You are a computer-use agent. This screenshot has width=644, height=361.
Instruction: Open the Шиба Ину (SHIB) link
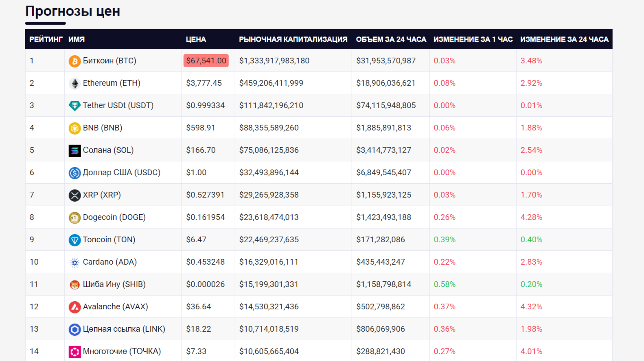point(114,284)
